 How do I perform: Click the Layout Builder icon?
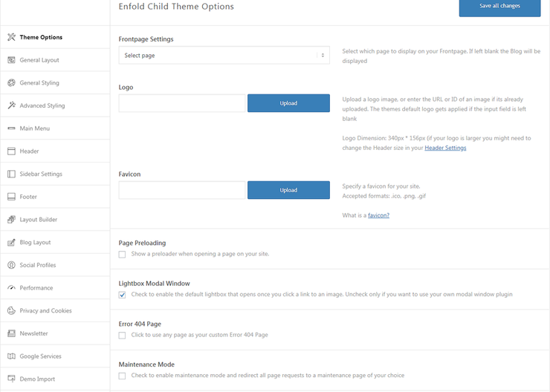(12, 220)
